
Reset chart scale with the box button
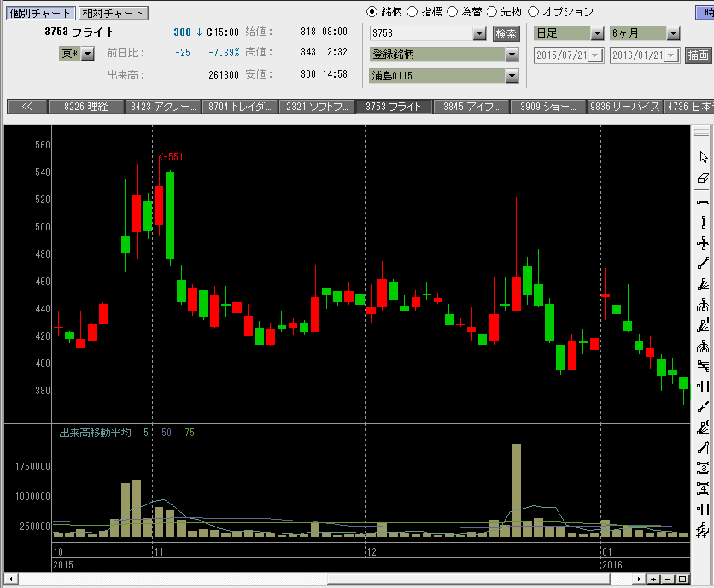click(x=682, y=579)
